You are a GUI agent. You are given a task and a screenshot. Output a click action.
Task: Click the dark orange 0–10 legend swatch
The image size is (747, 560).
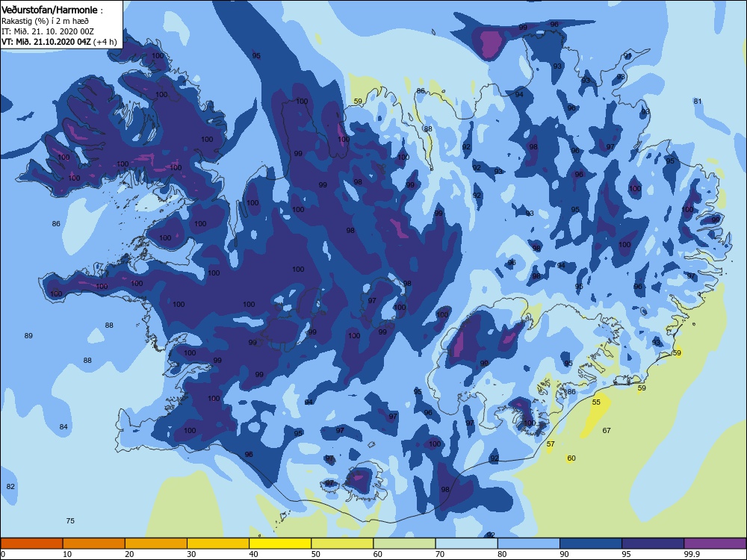coord(31,544)
